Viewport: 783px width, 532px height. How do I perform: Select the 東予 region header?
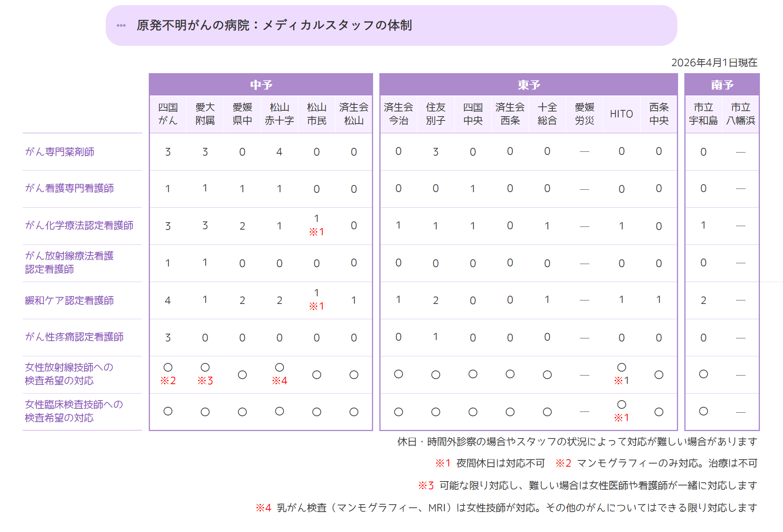point(529,84)
